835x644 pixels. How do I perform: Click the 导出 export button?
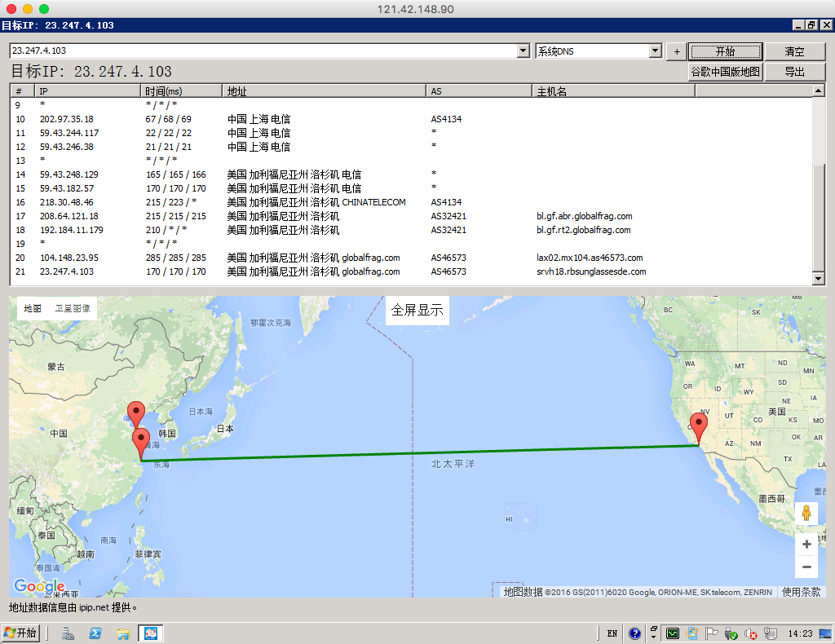click(x=794, y=72)
